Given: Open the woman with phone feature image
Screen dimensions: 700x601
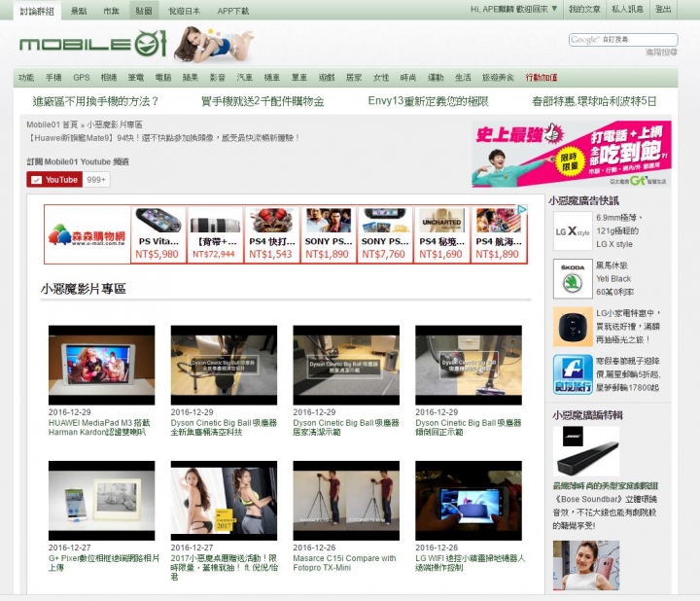Looking at the screenshot, I should pos(586,565).
